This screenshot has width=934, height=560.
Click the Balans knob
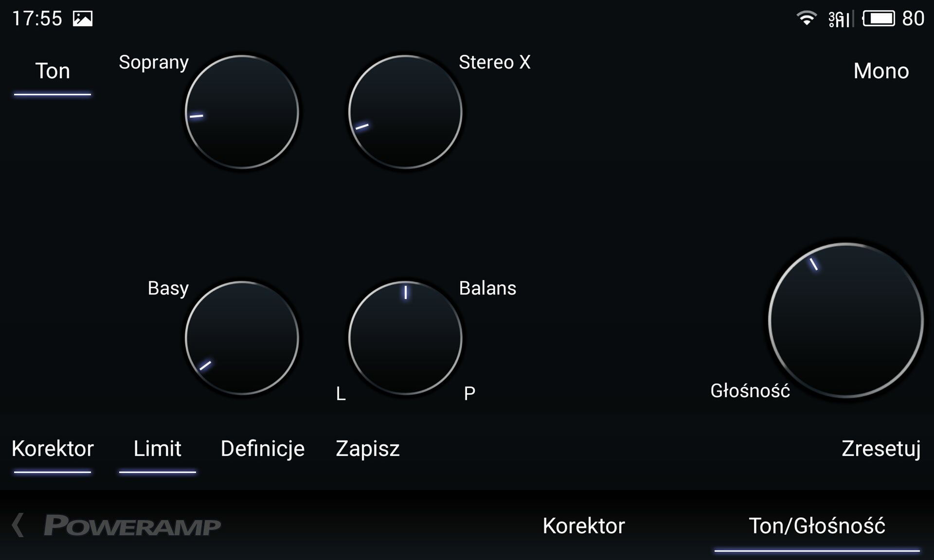point(405,338)
